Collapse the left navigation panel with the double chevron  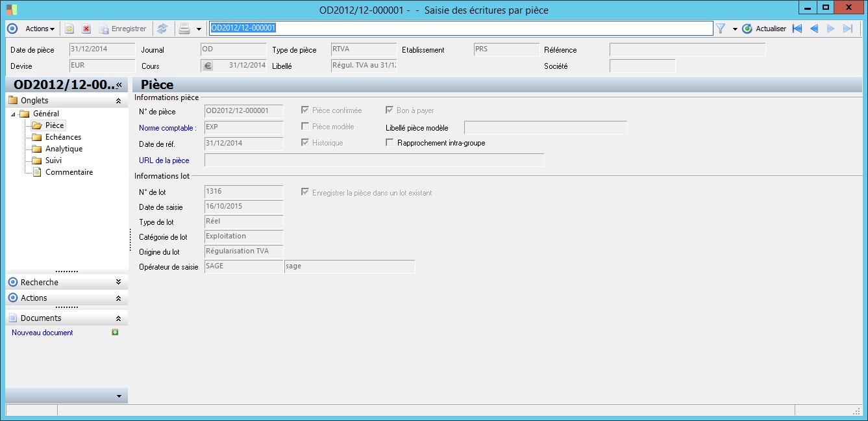(x=119, y=84)
